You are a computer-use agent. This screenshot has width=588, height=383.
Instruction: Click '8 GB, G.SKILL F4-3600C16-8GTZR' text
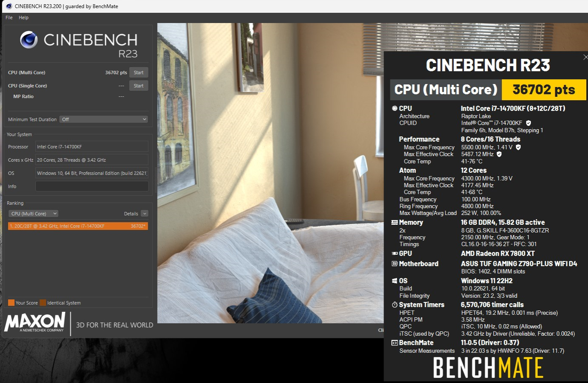point(505,230)
